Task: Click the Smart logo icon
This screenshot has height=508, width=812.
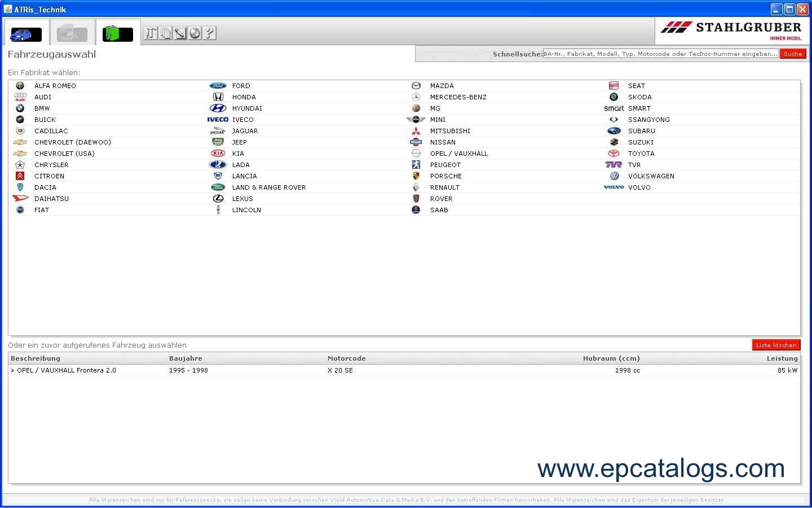Action: [614, 108]
